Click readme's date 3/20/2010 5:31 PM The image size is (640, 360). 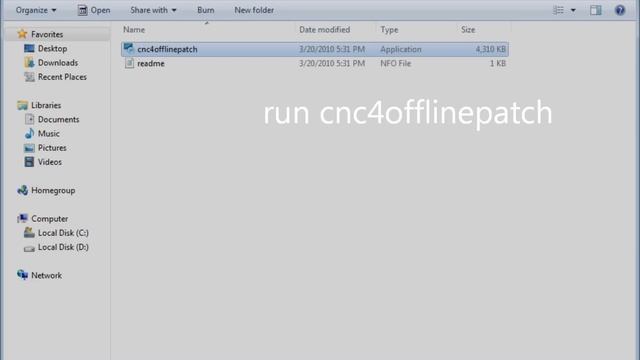tap(332, 64)
